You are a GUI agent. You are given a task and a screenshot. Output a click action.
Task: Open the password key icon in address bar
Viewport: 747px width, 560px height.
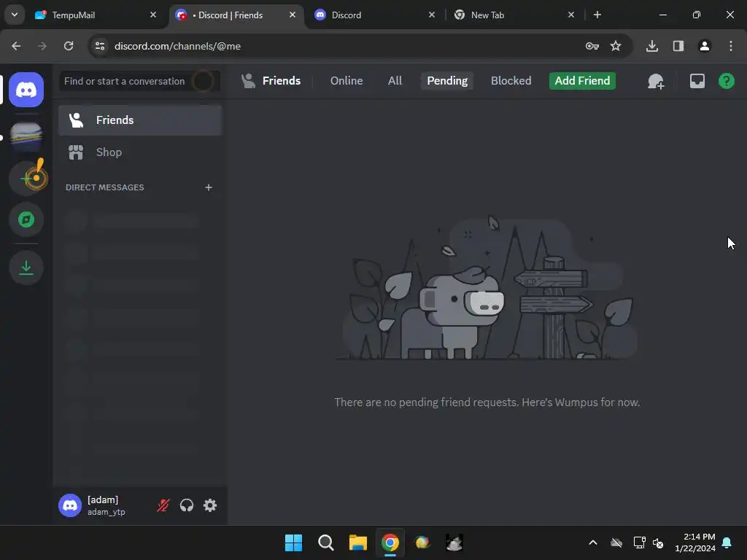pyautogui.click(x=592, y=46)
